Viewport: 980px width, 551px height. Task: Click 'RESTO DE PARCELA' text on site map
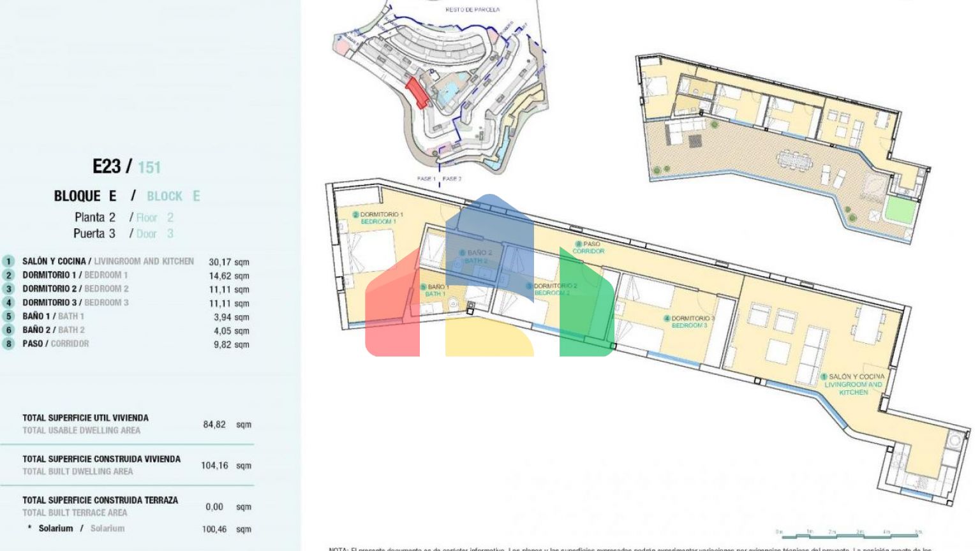click(x=473, y=10)
